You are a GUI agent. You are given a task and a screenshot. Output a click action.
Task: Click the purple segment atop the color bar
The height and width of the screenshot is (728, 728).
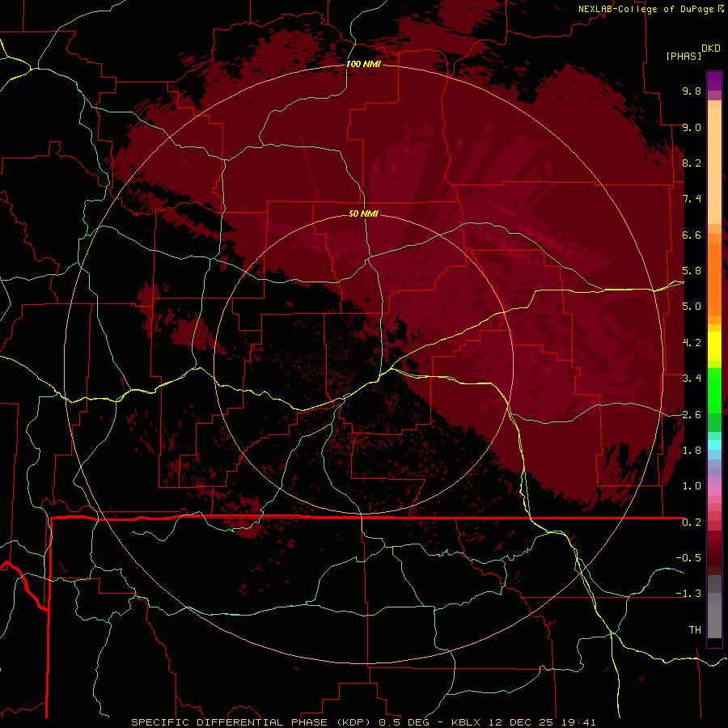point(714,81)
